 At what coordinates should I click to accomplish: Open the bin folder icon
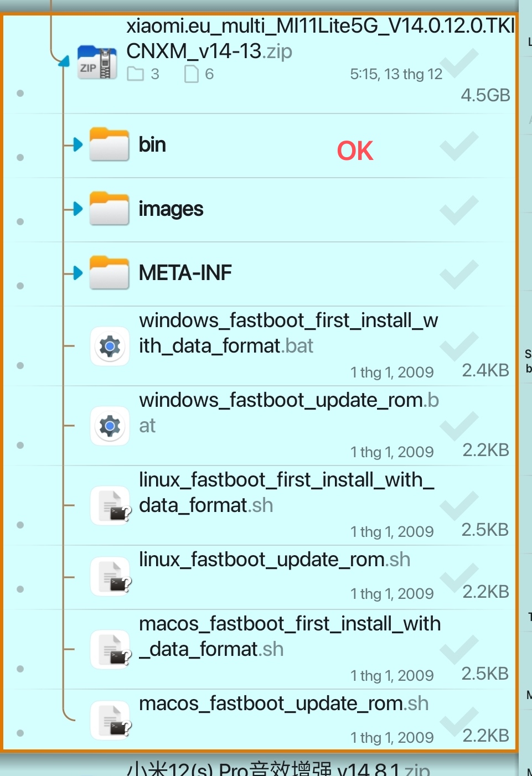click(x=110, y=144)
